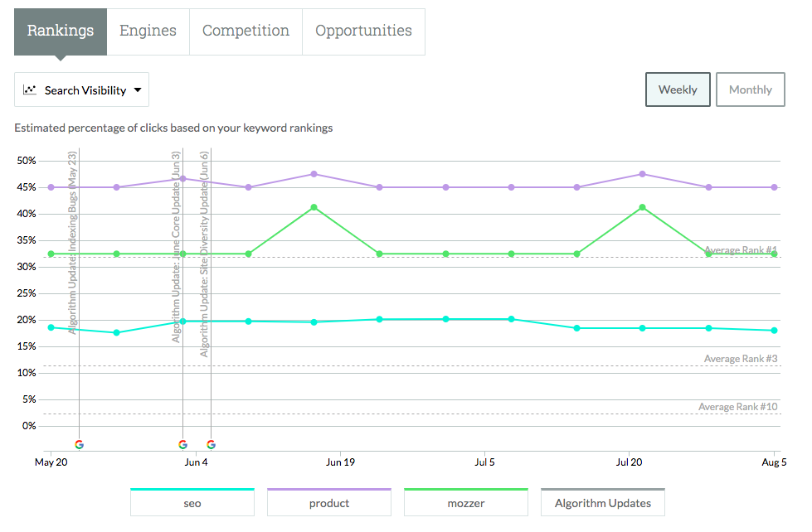Select the Monthly view button
Viewport: 812px width, 532px height.
(750, 89)
